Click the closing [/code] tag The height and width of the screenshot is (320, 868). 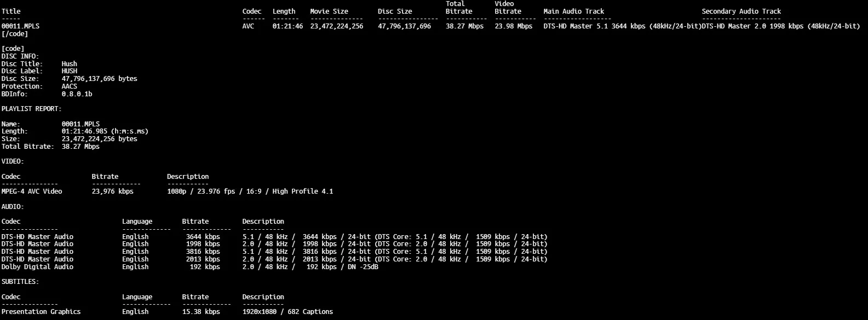coord(15,34)
